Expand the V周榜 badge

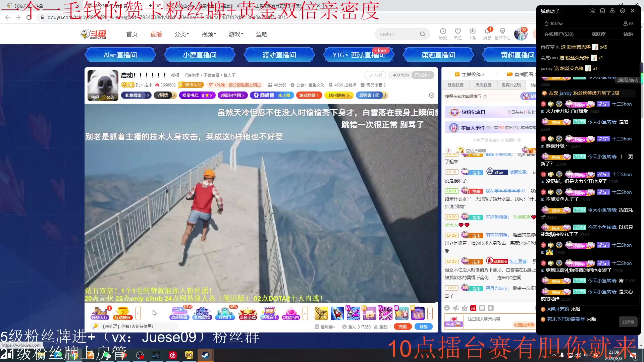click(165, 95)
